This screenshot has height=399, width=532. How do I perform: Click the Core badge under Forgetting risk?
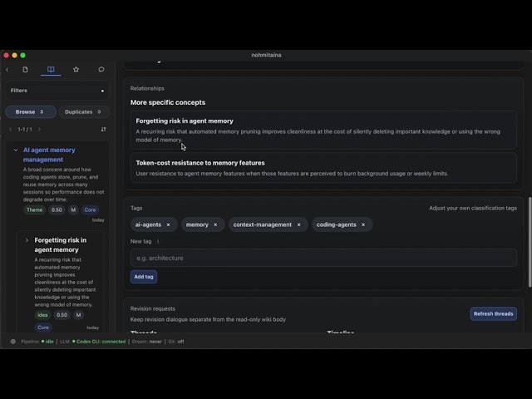pos(43,328)
